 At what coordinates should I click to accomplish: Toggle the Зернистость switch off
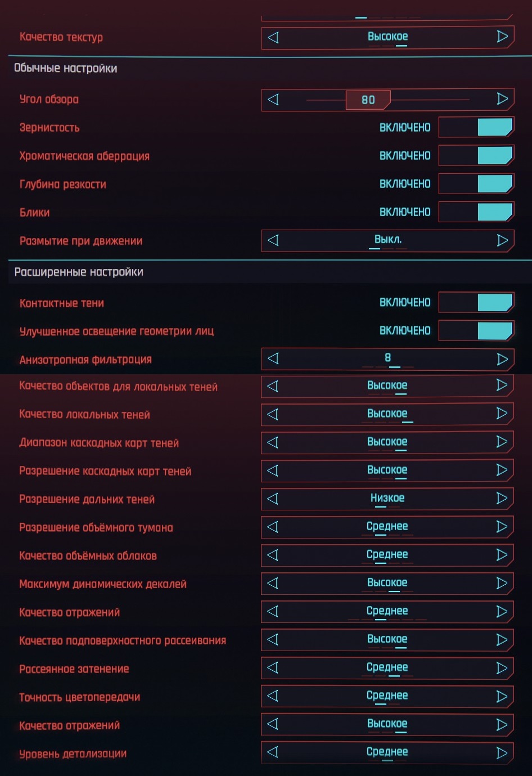(x=476, y=128)
